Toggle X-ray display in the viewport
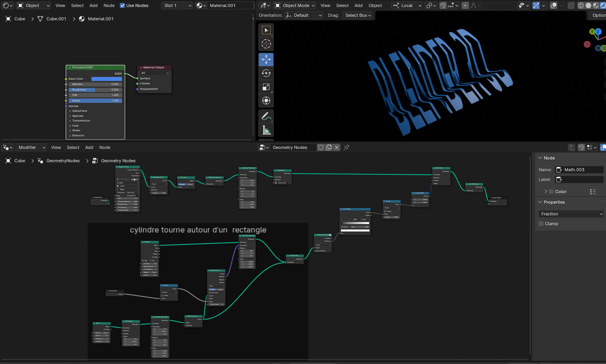 pyautogui.click(x=571, y=5)
